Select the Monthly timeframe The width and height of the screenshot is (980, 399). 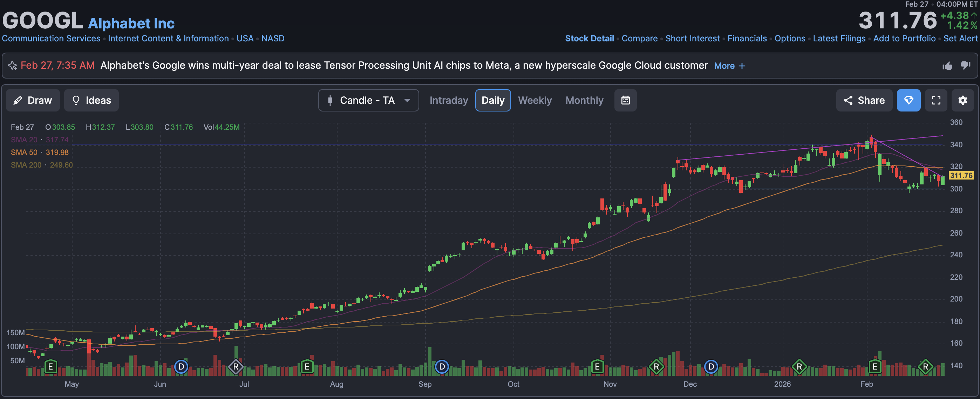tap(584, 100)
